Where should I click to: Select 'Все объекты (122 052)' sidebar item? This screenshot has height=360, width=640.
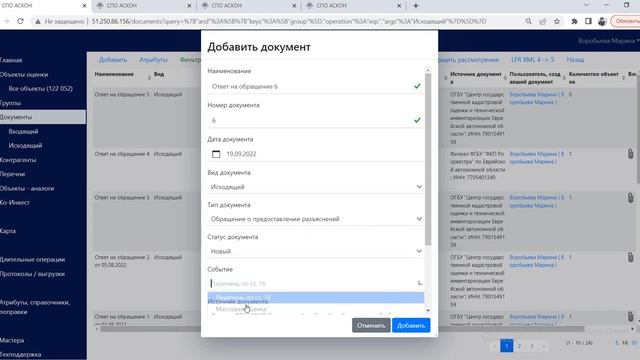click(40, 88)
